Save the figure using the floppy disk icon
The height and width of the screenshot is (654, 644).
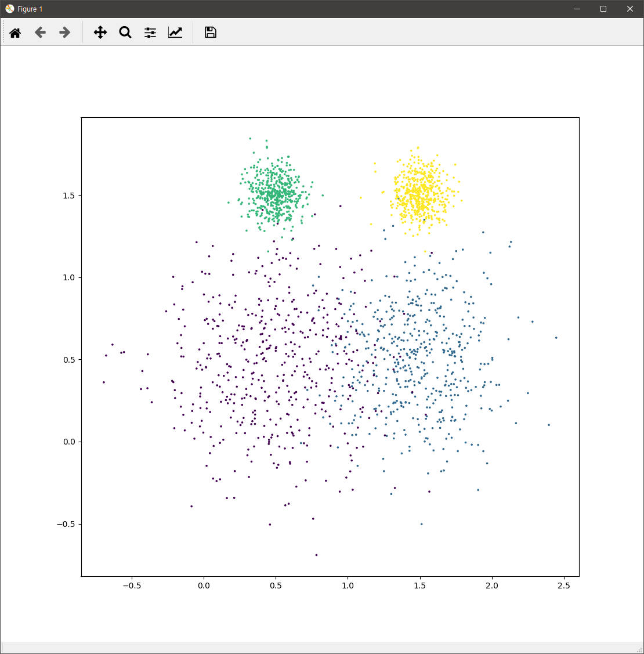tap(211, 32)
